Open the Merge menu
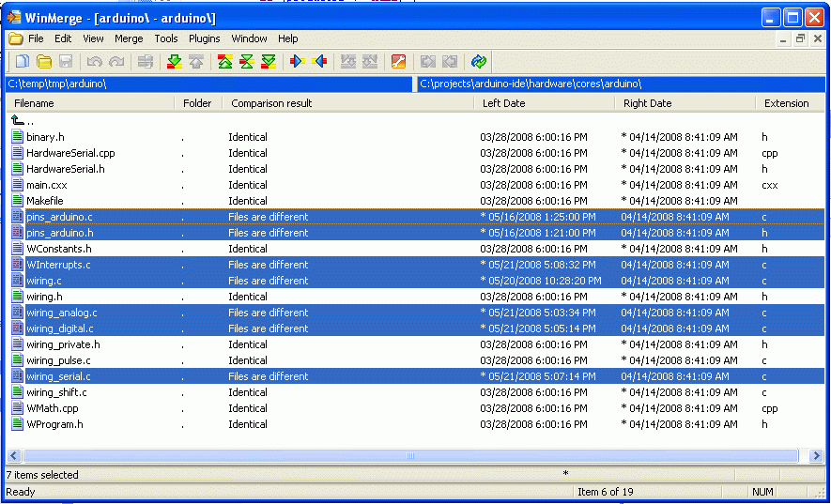The height and width of the screenshot is (504, 831). 129,38
